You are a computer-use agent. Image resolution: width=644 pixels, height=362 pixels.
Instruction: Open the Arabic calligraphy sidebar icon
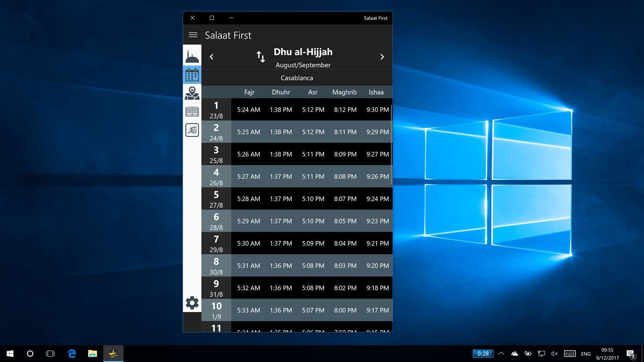(192, 130)
